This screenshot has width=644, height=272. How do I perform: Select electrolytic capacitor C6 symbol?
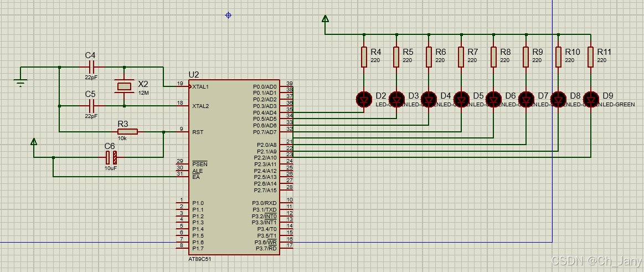[111, 157]
